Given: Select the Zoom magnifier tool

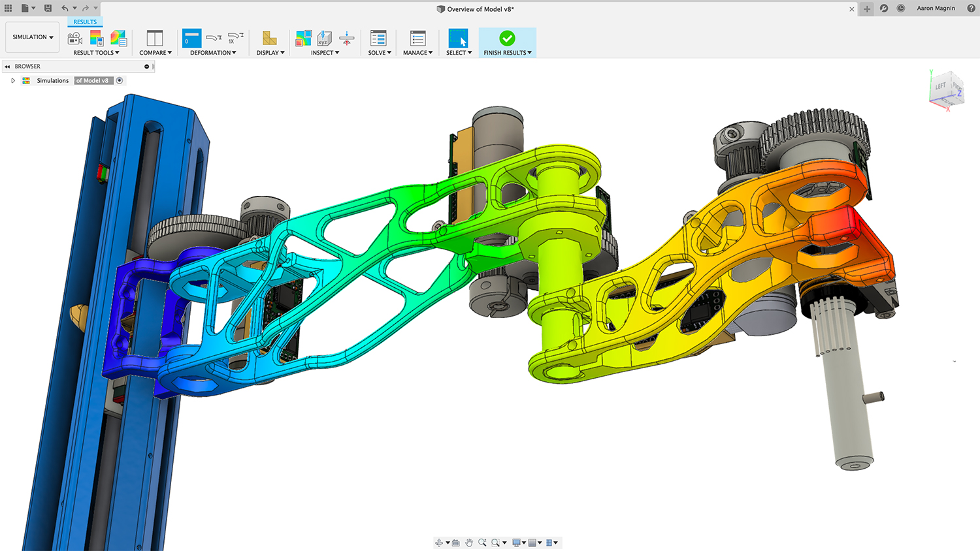Looking at the screenshot, I should 482,543.
